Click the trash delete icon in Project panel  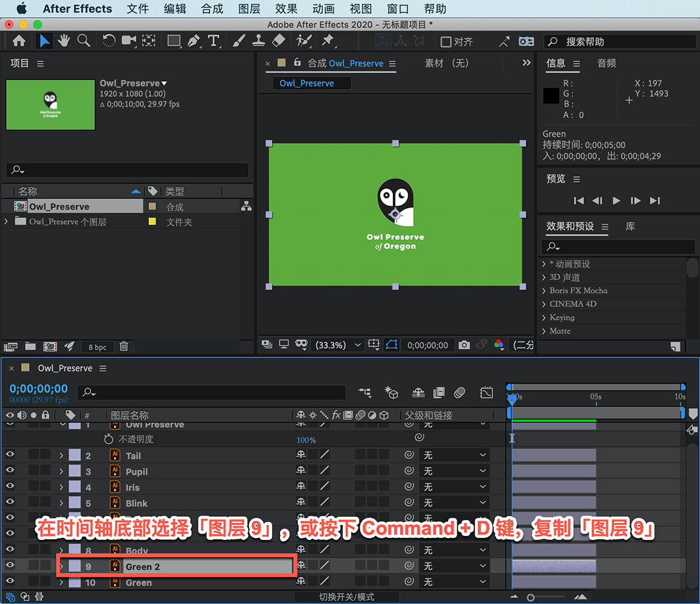[x=124, y=347]
